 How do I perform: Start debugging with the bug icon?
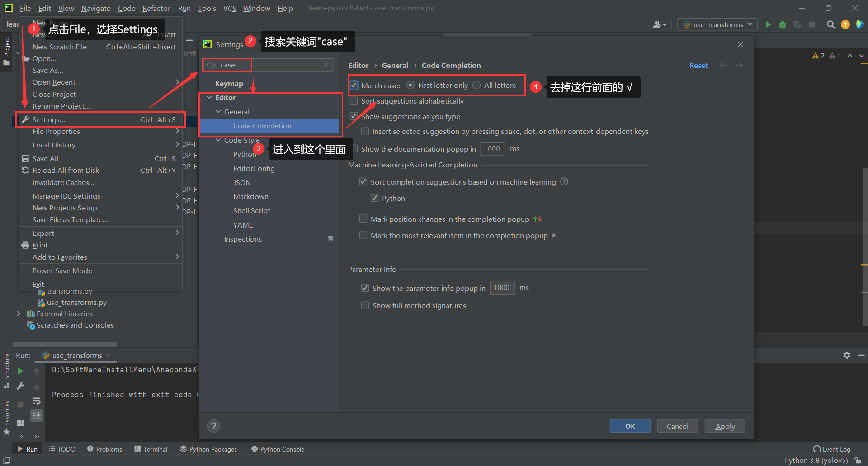click(x=783, y=24)
